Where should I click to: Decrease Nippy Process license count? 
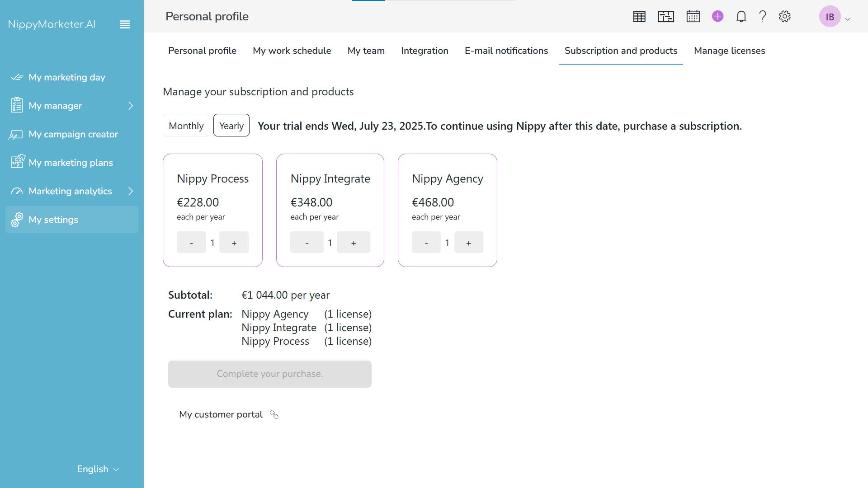click(x=191, y=243)
